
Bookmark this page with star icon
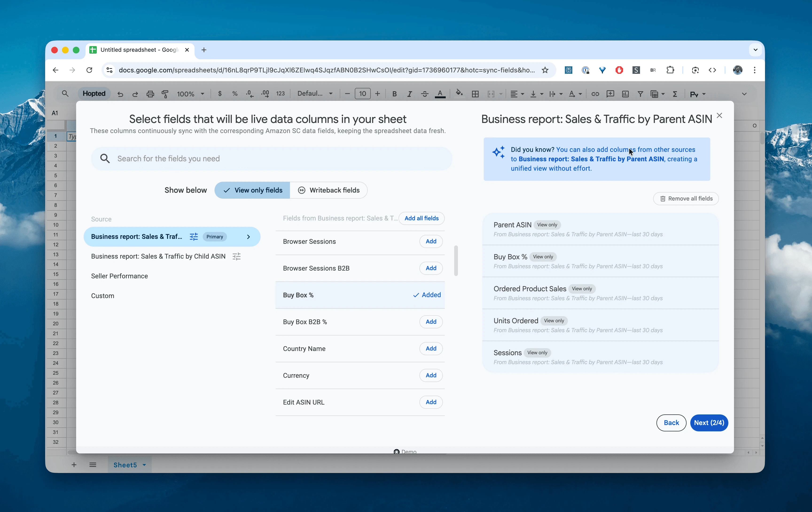pyautogui.click(x=545, y=70)
